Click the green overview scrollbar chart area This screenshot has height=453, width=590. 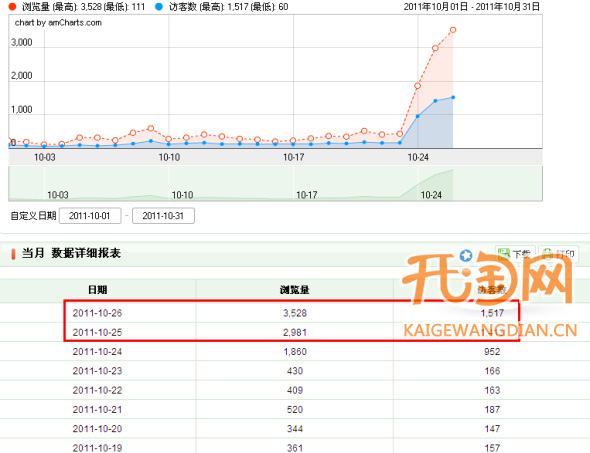[x=275, y=184]
